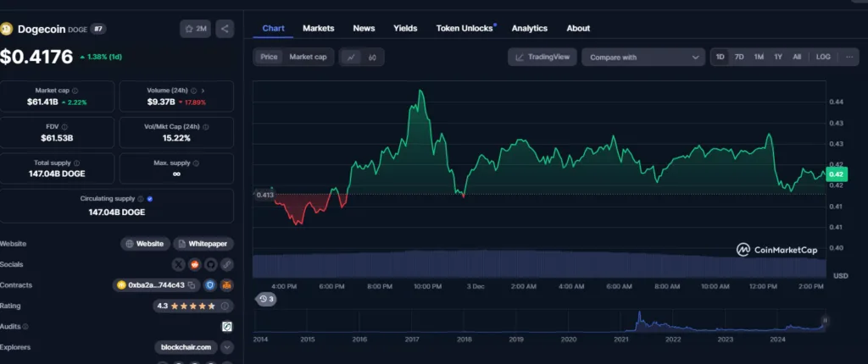Screen dimensions: 868x364
Task: Open Dogecoin's X (Twitter) social link
Action: tap(178, 264)
